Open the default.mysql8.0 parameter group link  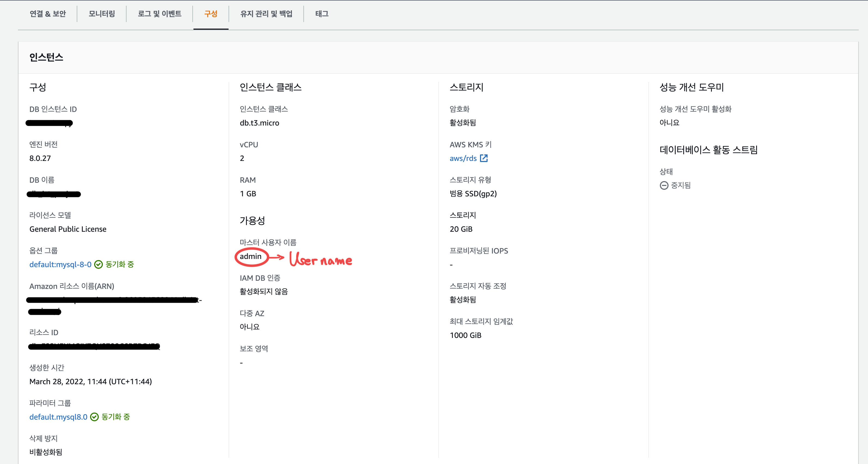point(58,417)
